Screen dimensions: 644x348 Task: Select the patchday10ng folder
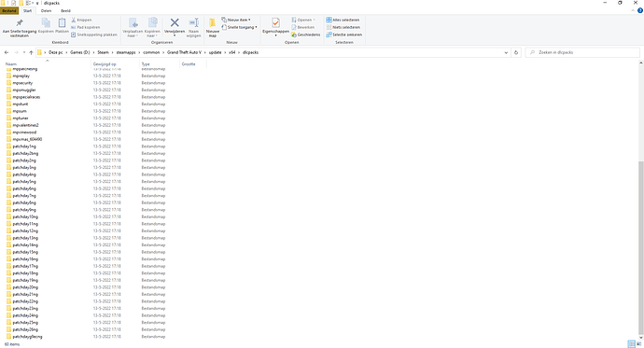[x=25, y=217]
